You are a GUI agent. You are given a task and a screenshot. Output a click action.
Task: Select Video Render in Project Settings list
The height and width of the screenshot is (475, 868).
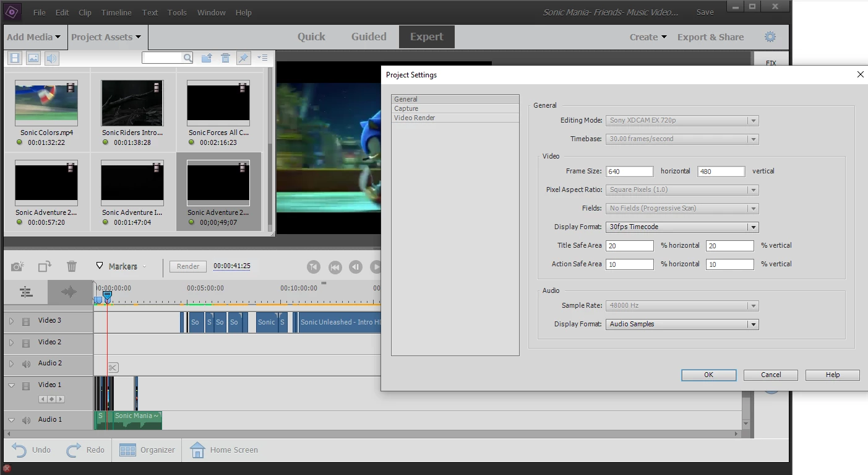tap(455, 118)
